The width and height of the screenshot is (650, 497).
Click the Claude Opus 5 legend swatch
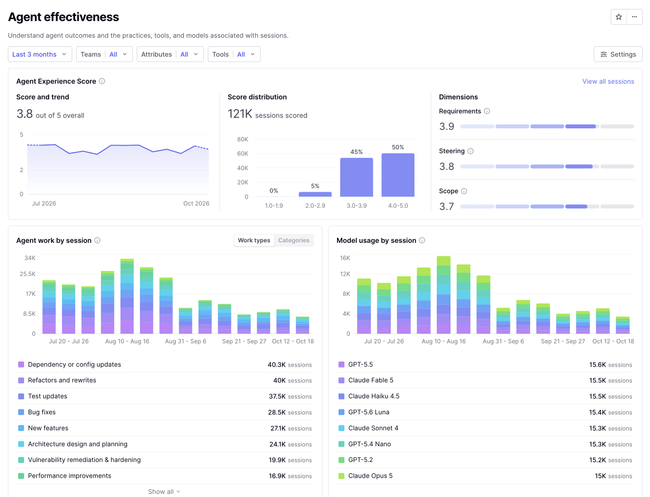pyautogui.click(x=342, y=476)
